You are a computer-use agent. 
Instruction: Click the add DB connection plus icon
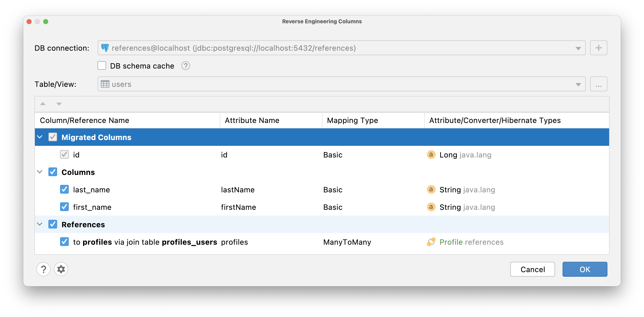coord(598,48)
